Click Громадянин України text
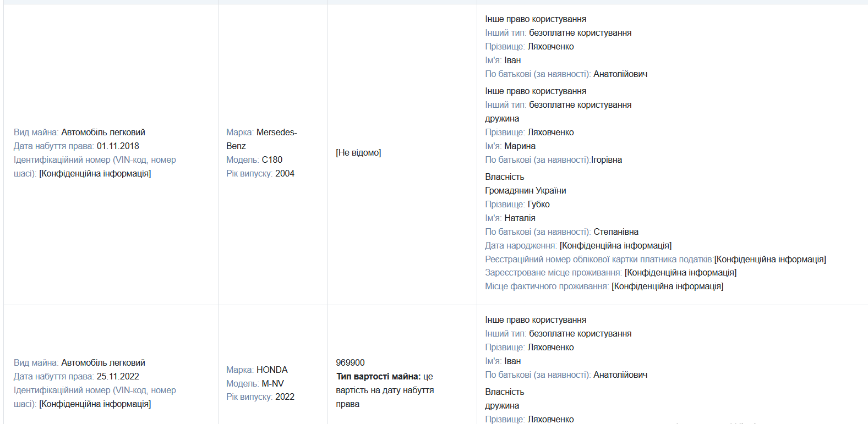 pos(526,191)
